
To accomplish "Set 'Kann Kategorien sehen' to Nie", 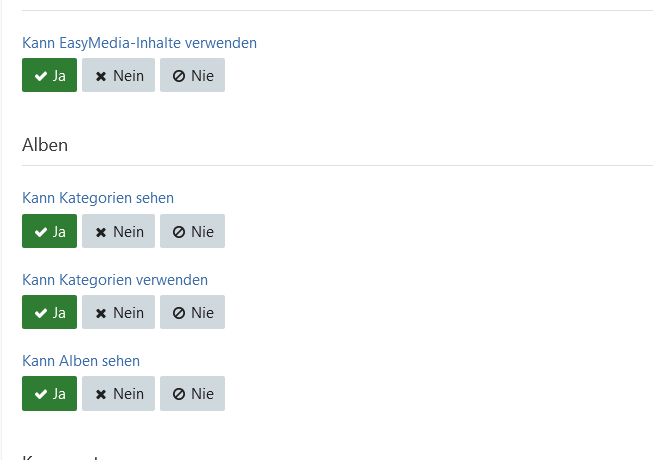I will point(192,231).
